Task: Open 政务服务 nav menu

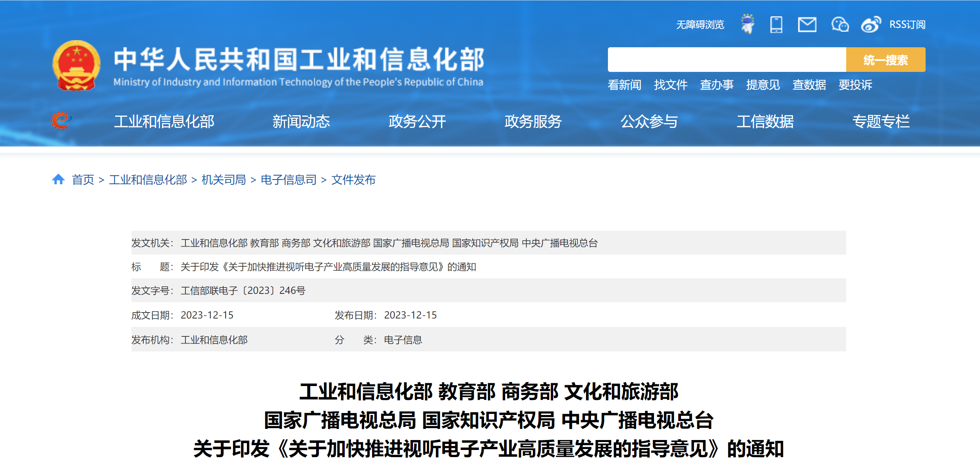Action: tap(533, 121)
